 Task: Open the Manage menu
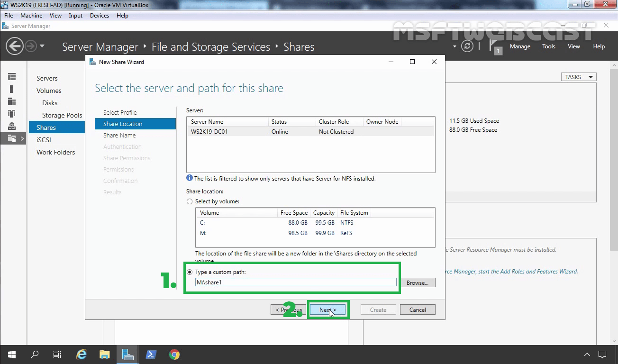point(520,46)
